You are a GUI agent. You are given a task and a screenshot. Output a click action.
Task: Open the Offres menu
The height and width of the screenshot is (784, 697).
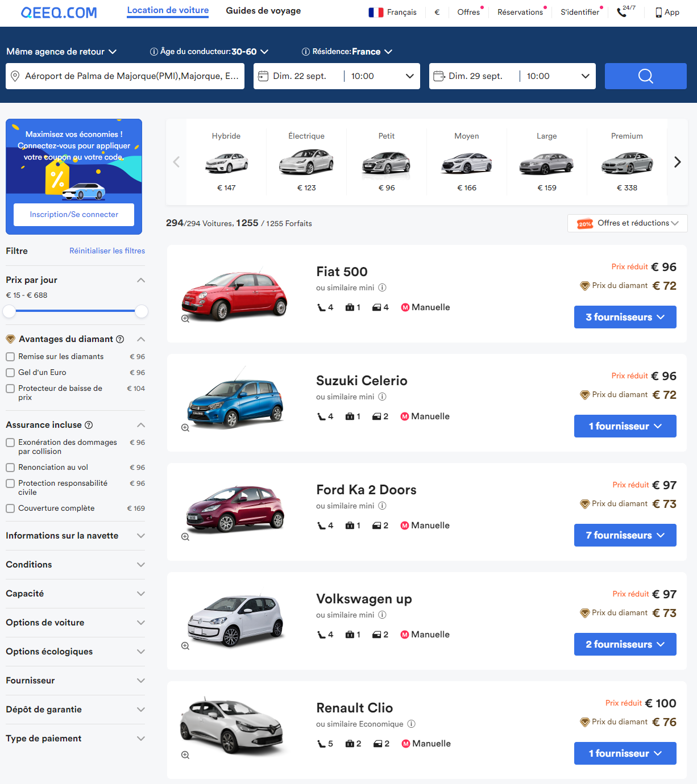point(468,12)
